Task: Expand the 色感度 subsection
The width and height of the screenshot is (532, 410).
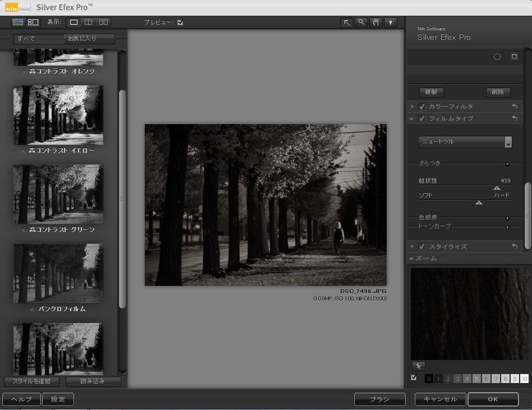Action: coord(507,218)
